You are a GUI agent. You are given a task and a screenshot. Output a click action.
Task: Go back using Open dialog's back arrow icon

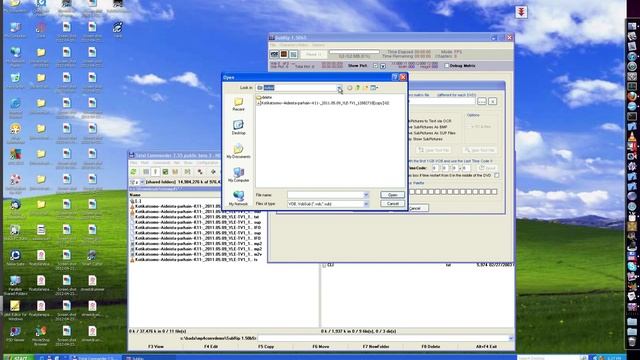tap(350, 88)
